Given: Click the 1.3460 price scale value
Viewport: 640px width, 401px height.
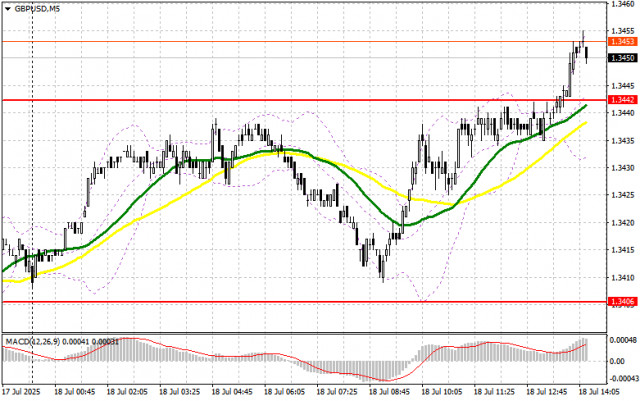Looking at the screenshot, I should (x=623, y=4).
